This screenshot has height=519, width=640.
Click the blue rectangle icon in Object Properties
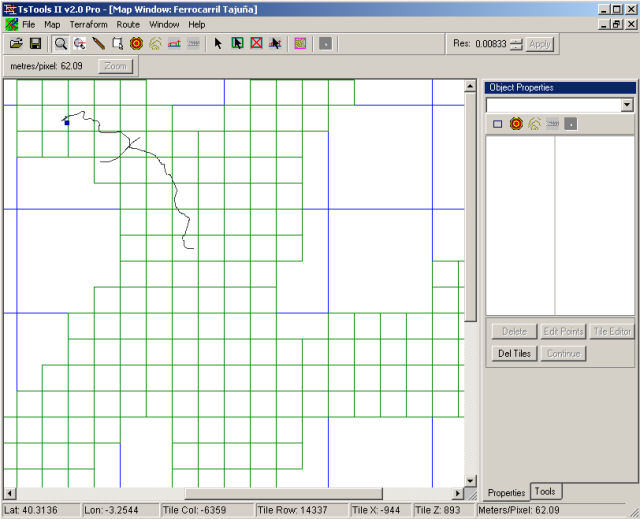coord(497,124)
